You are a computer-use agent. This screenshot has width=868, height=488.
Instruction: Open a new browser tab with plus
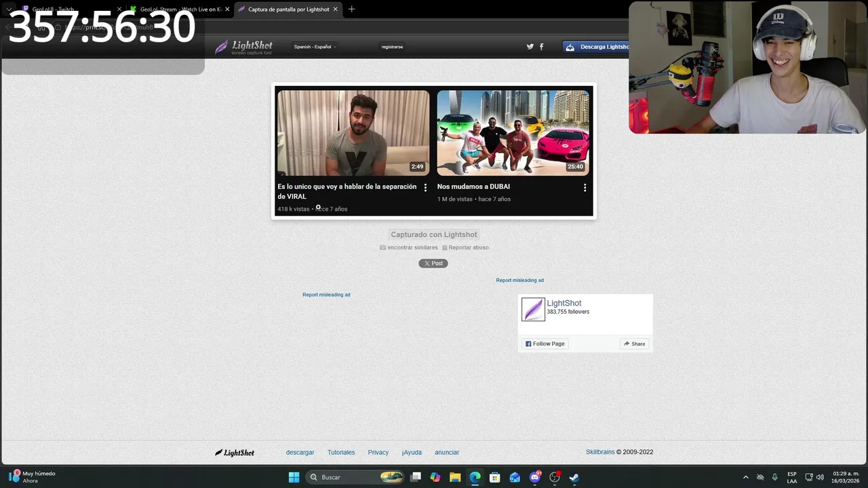(x=351, y=9)
